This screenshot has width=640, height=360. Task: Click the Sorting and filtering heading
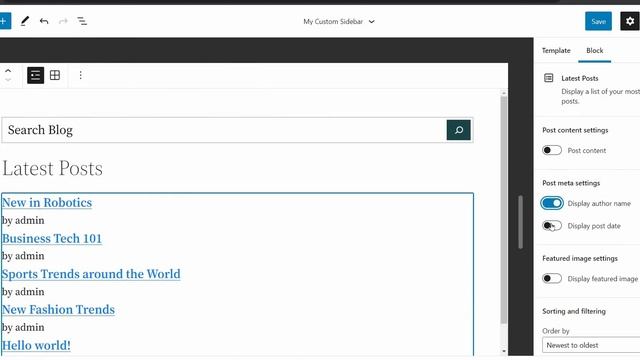[x=574, y=311]
